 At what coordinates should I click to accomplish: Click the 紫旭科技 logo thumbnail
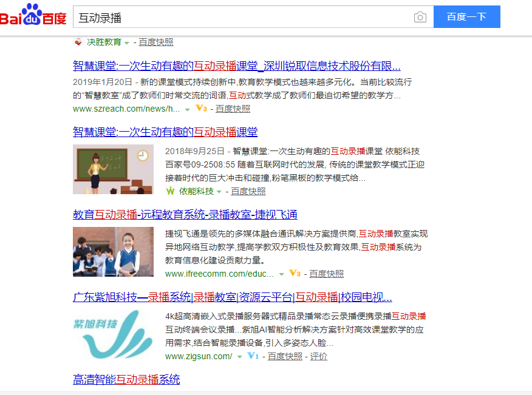point(113,334)
